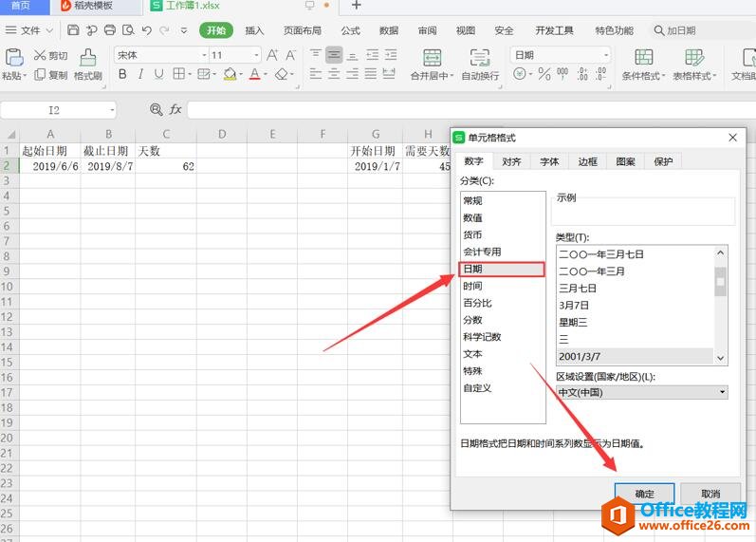
Task: Open the 对齐 tab in dialog
Action: tap(511, 161)
